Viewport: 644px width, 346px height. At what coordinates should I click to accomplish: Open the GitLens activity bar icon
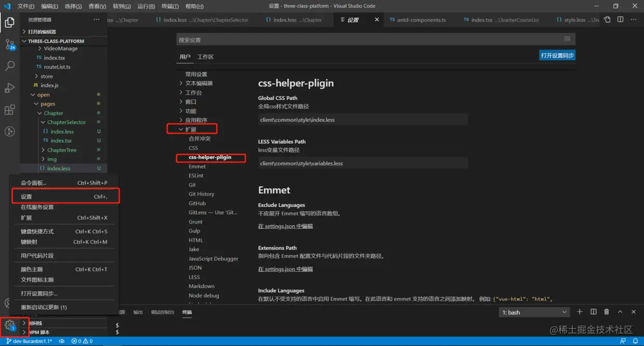click(9, 132)
